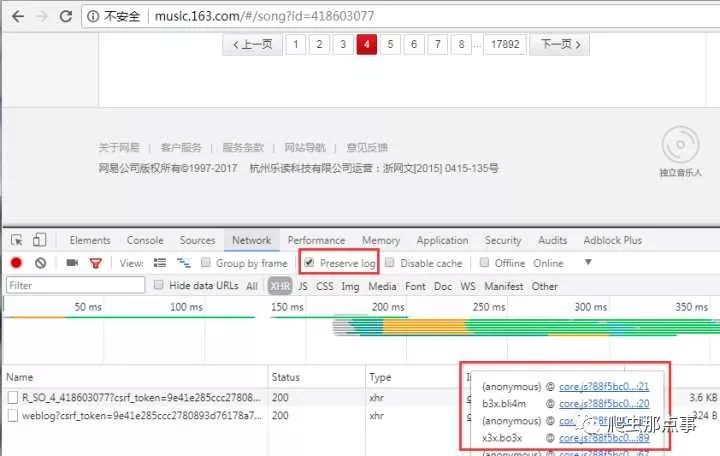Select the Media request type filter
This screenshot has height=456, width=720.
(x=382, y=286)
